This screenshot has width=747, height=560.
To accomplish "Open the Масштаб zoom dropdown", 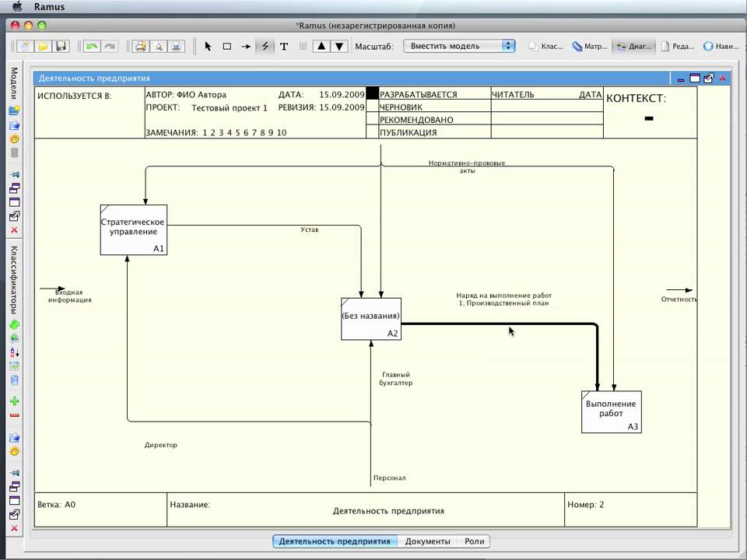I will 459,46.
